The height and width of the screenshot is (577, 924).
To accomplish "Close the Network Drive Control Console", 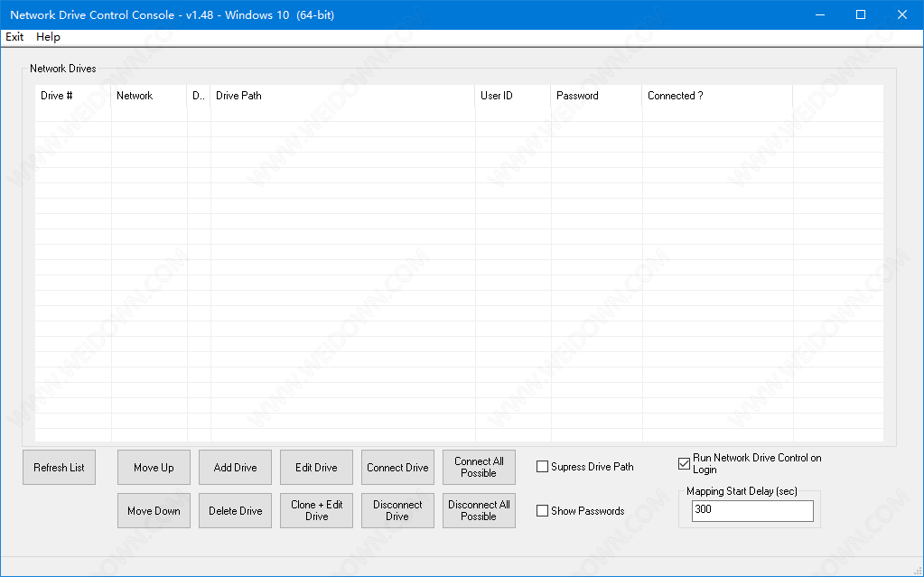I will point(902,14).
